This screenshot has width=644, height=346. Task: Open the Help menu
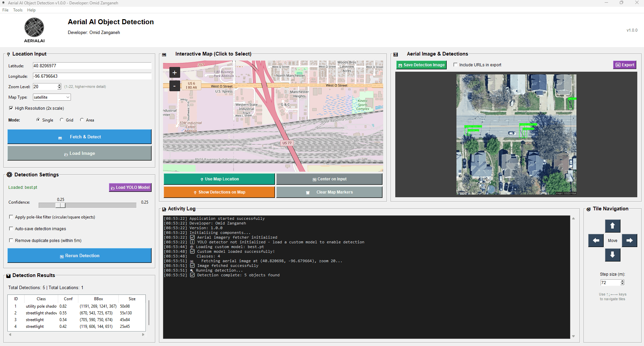click(x=31, y=10)
